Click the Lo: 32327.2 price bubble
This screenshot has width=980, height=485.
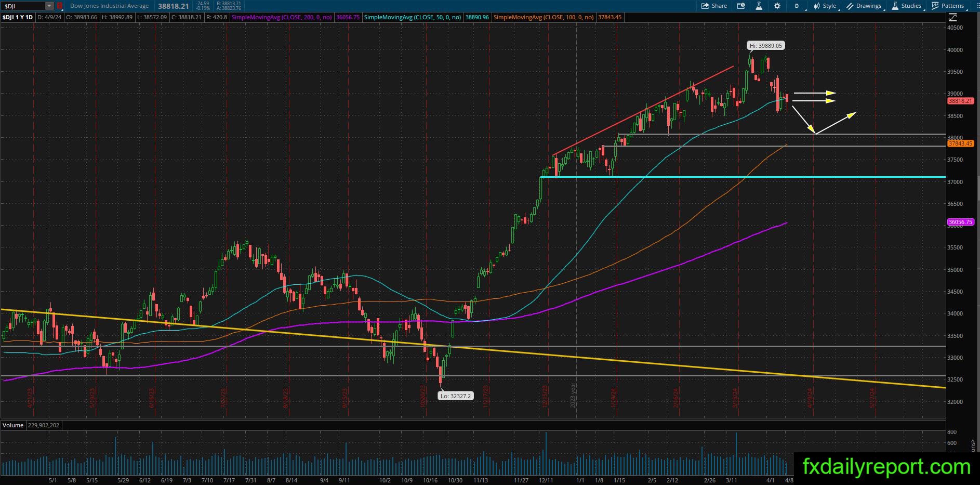[455, 396]
